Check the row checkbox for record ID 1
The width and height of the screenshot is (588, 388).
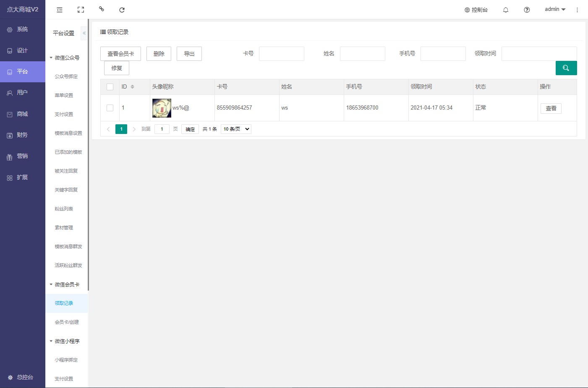pos(110,108)
